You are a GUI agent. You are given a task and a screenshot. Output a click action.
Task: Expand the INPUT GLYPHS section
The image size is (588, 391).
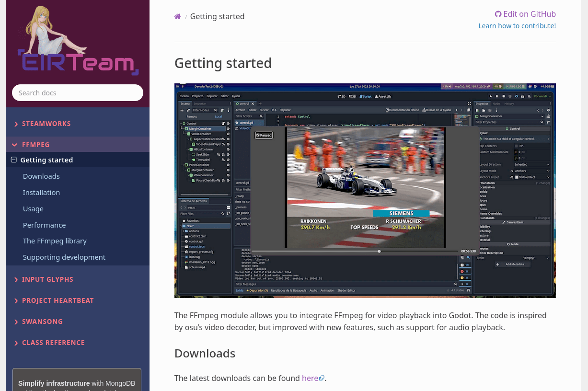(x=78, y=279)
